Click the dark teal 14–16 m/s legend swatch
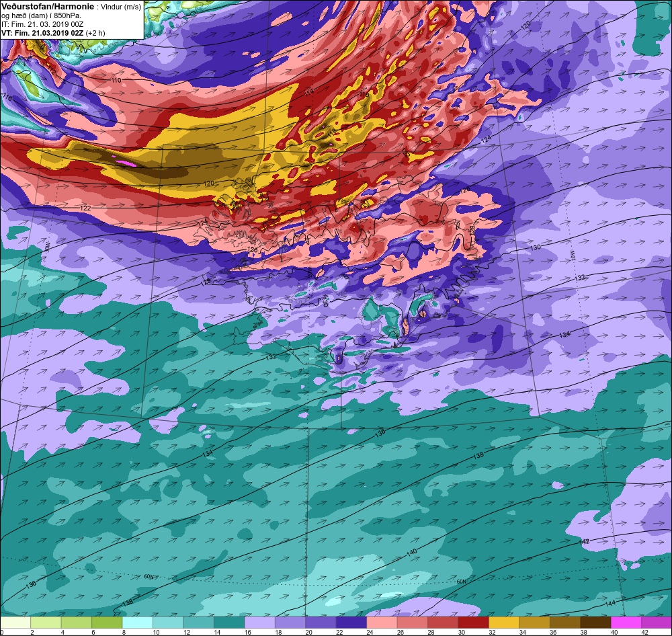 point(229,623)
